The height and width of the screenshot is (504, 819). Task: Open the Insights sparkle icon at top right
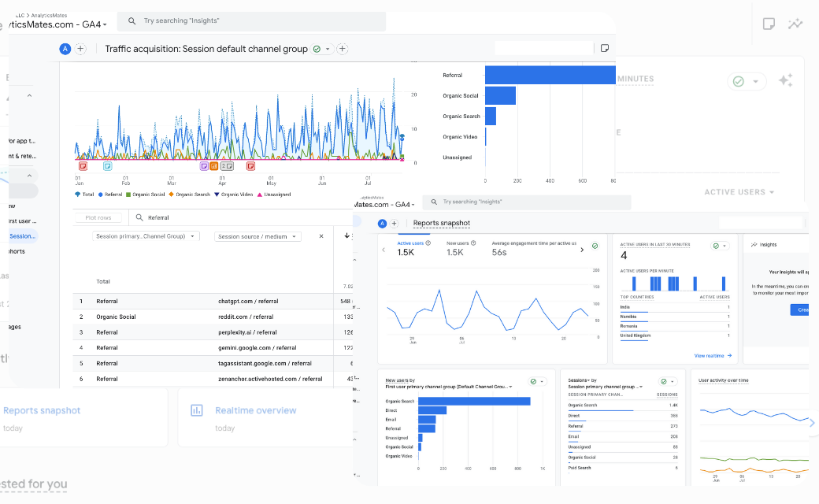(795, 24)
